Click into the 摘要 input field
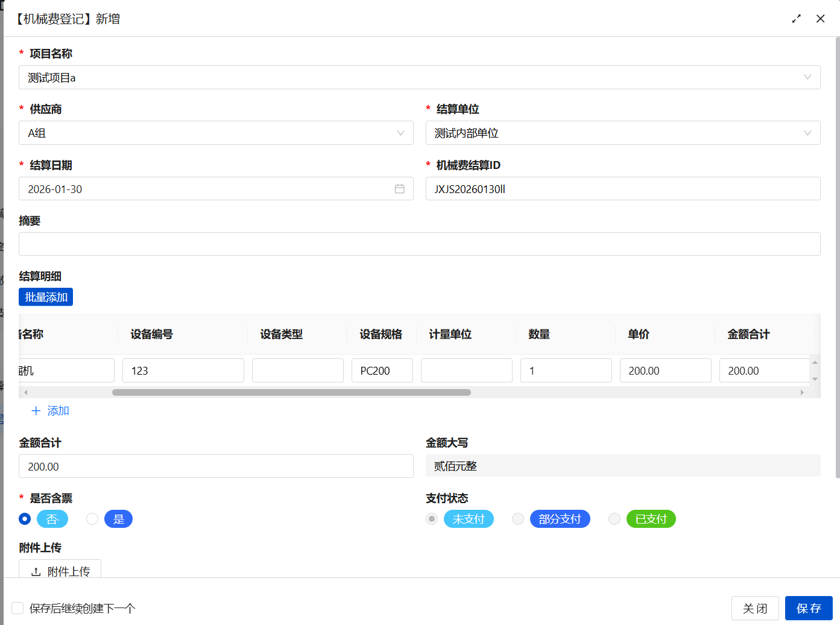 pos(419,244)
